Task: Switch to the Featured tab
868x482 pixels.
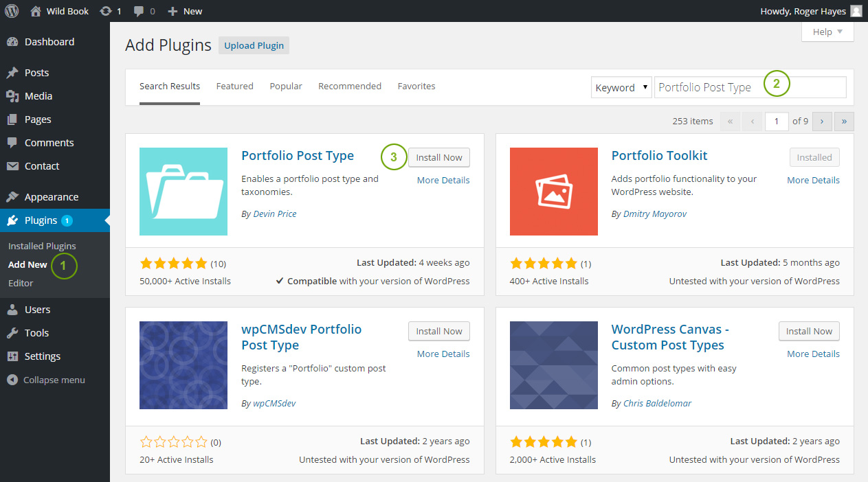Action: coord(235,87)
